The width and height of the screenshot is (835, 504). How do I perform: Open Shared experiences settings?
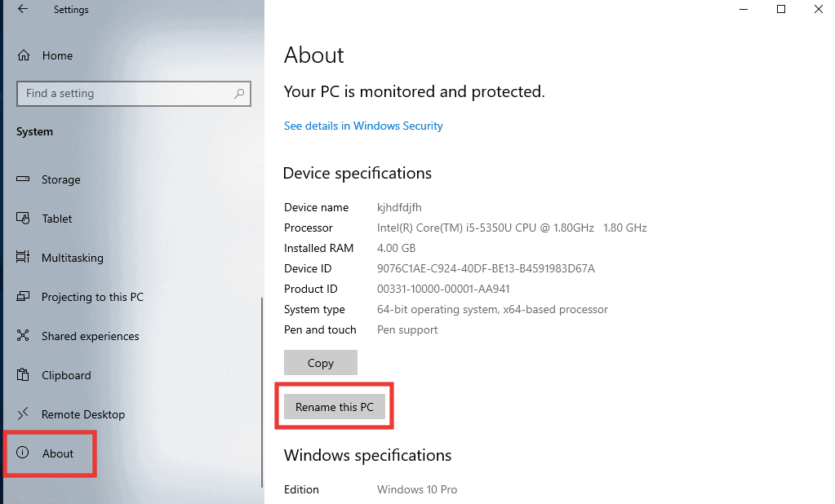coord(24,336)
